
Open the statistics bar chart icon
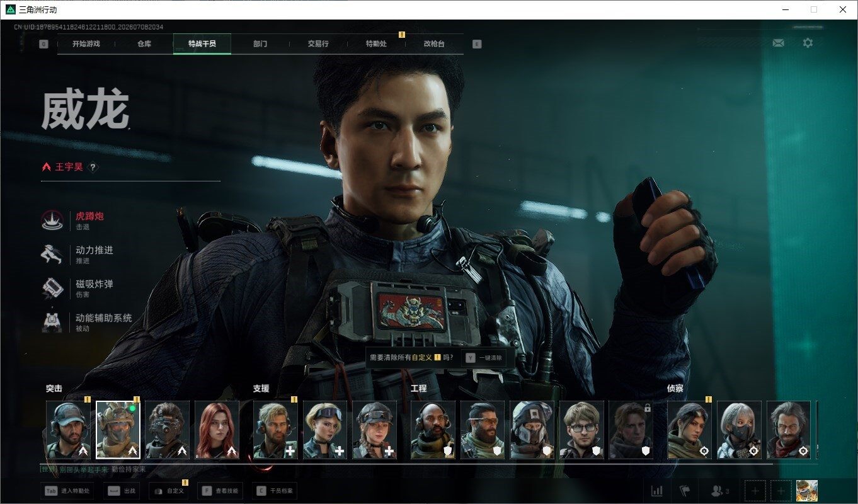pos(656,491)
